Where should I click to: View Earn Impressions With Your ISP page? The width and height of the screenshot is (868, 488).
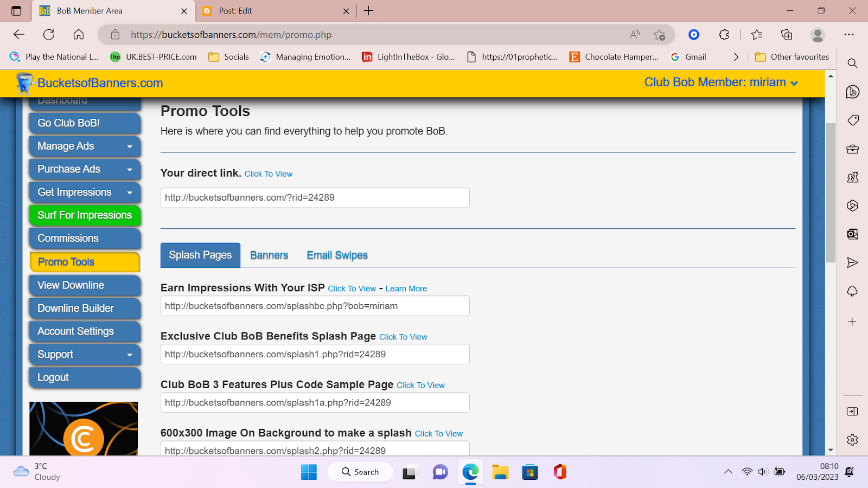(x=352, y=288)
